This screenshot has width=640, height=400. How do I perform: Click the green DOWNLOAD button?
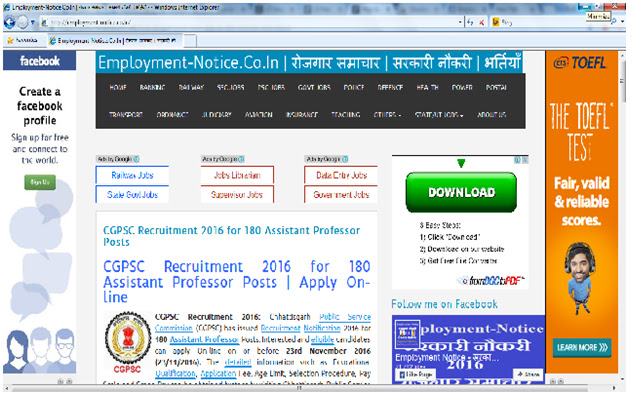pos(461,192)
